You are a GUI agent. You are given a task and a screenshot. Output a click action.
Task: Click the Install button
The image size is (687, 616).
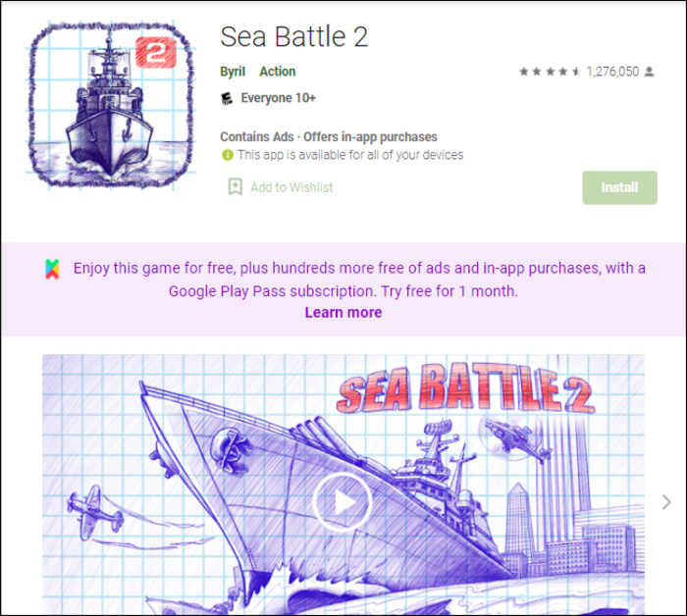[619, 187]
